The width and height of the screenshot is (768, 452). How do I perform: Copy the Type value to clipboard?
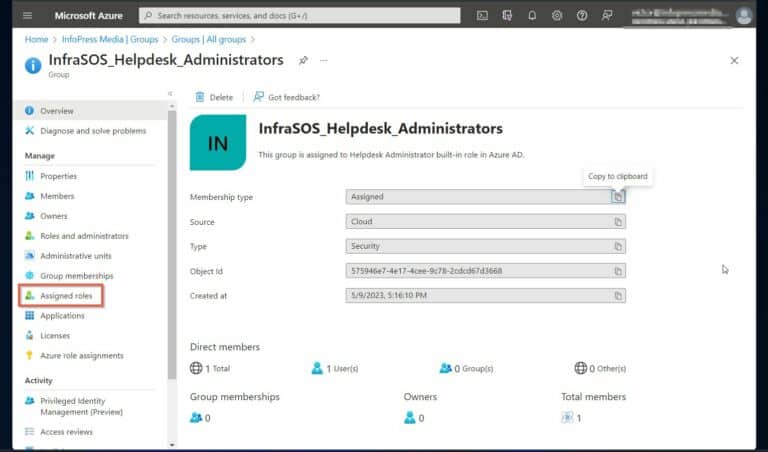618,246
